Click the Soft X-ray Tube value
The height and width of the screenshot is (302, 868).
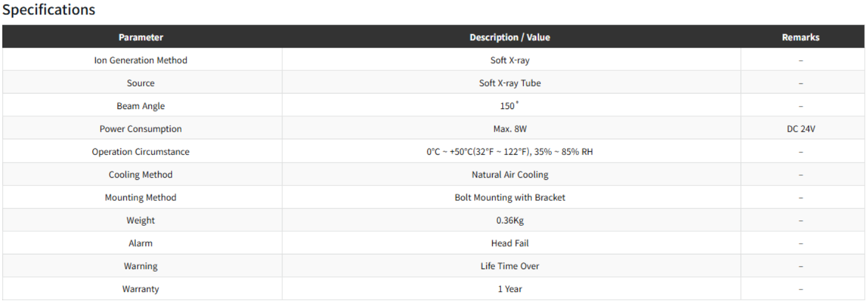pyautogui.click(x=509, y=83)
